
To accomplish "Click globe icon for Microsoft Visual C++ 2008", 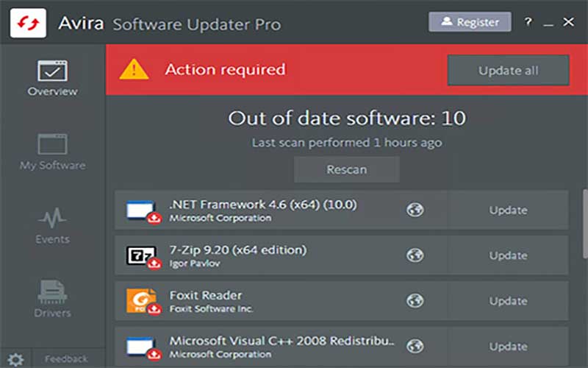I will click(x=415, y=346).
